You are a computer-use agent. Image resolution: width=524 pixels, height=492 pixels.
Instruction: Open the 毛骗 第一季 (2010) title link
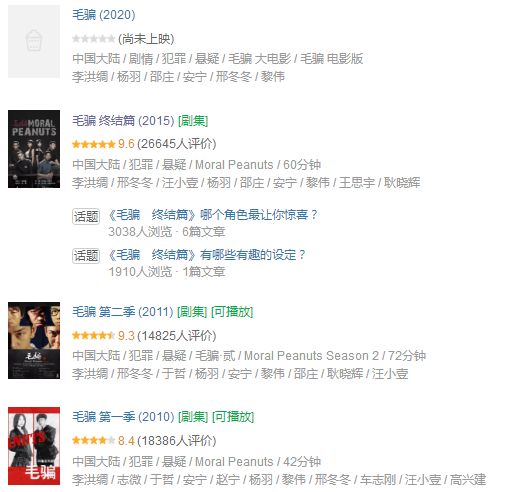(x=123, y=417)
